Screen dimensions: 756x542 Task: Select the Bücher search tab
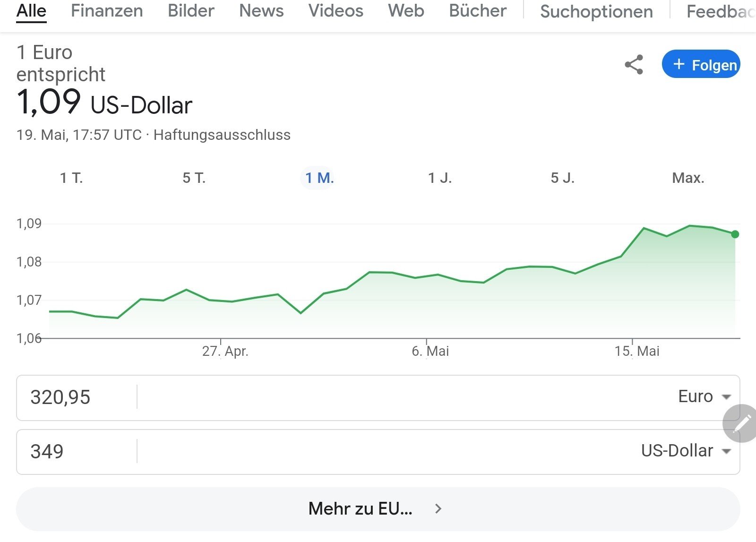477,11
